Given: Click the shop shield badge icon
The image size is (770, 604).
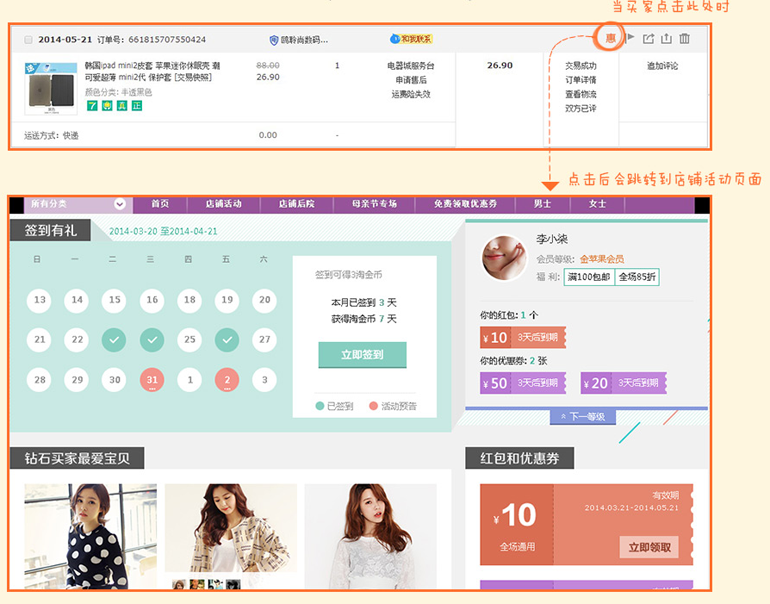Looking at the screenshot, I should (274, 40).
